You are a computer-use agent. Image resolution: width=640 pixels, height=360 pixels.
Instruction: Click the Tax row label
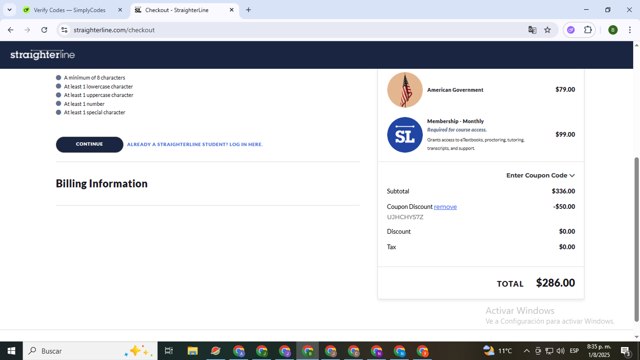[391, 247]
